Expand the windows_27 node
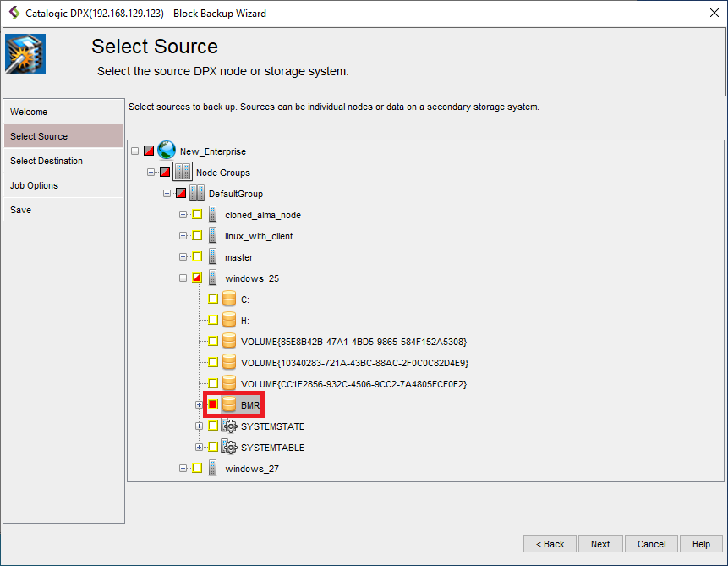 pos(183,469)
